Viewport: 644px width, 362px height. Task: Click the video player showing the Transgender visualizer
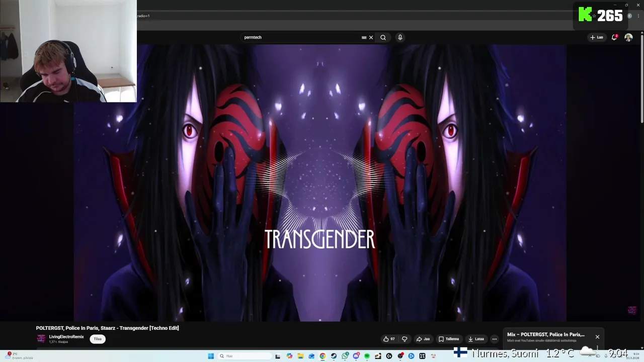click(x=320, y=183)
